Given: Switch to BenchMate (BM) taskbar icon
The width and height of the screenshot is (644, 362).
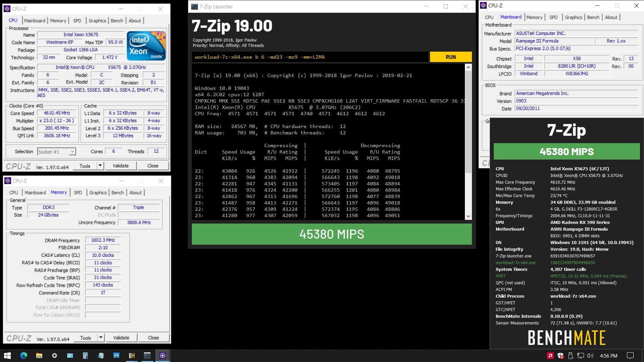Looking at the screenshot, I should click(132, 356).
